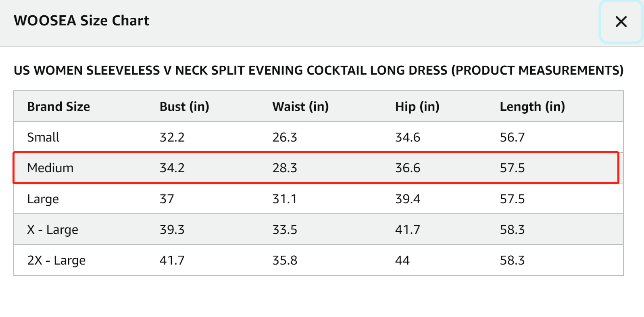
Task: Click the product measurements heading text
Action: coord(319,70)
